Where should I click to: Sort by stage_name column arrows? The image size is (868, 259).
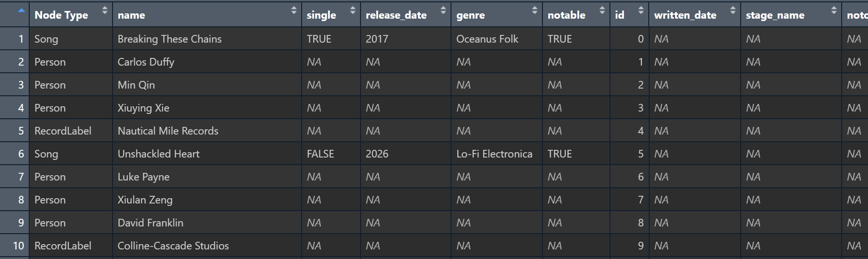(834, 10)
